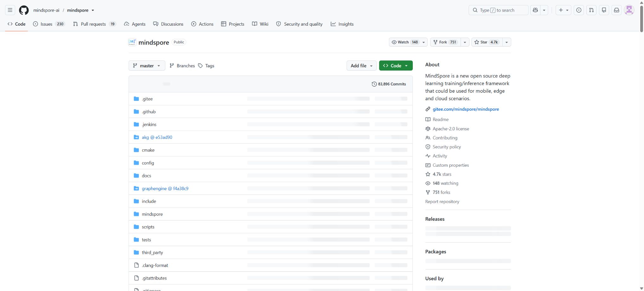Click the .clang-format file icon

[x=137, y=265]
